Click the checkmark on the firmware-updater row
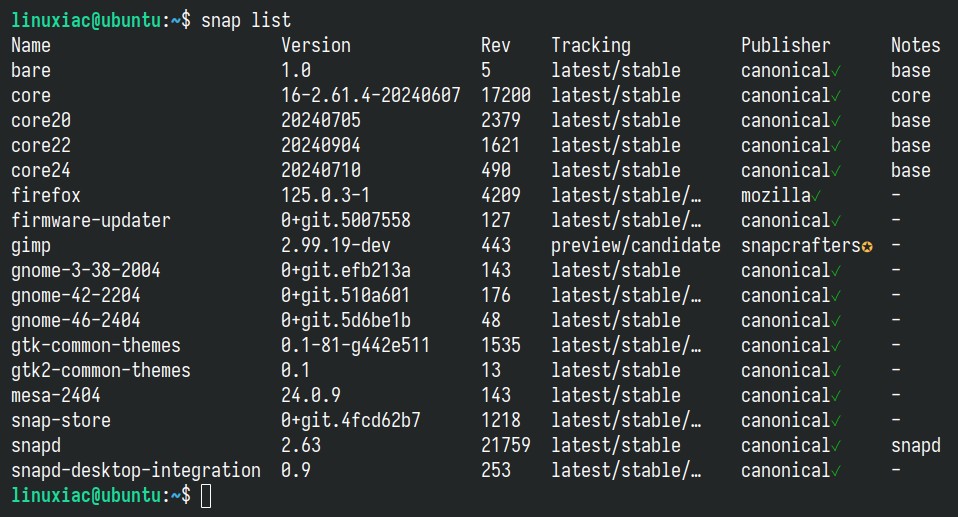 coord(836,221)
